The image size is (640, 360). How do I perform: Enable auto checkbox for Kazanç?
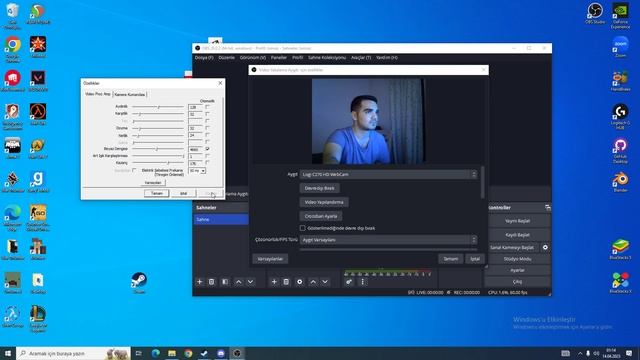point(207,162)
